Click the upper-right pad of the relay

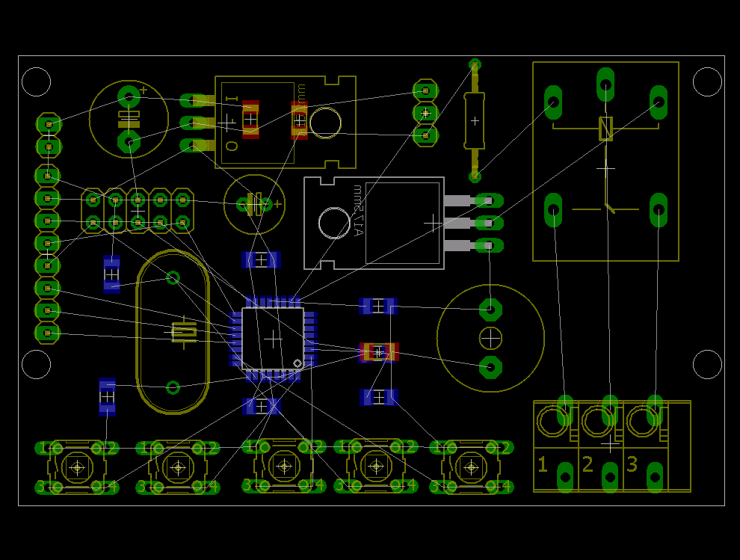pyautogui.click(x=659, y=102)
